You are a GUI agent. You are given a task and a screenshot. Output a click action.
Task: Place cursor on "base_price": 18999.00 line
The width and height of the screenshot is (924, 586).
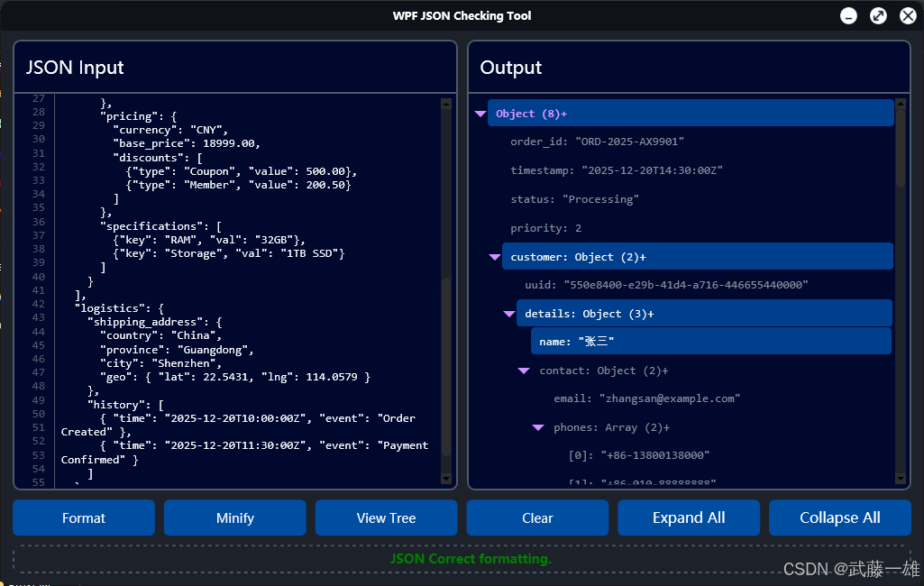187,143
